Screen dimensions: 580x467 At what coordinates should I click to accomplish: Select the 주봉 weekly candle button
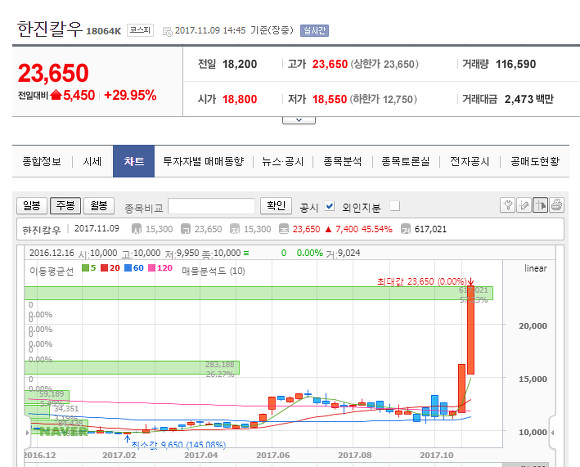point(65,205)
